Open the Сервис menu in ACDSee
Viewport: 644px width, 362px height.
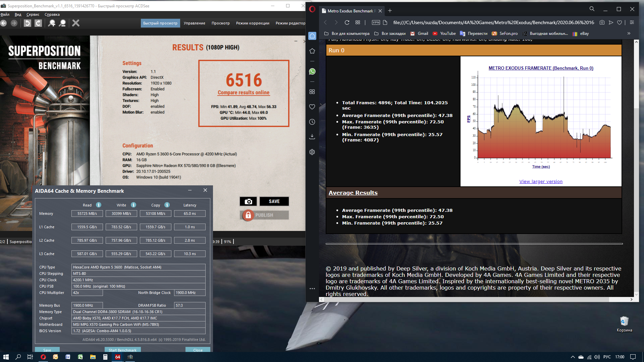(33, 14)
